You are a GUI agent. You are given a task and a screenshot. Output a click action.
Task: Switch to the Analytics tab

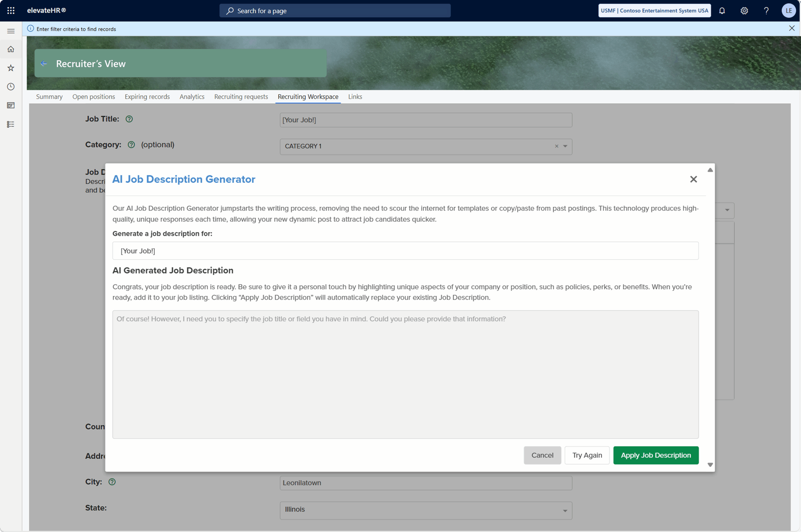[x=192, y=97]
